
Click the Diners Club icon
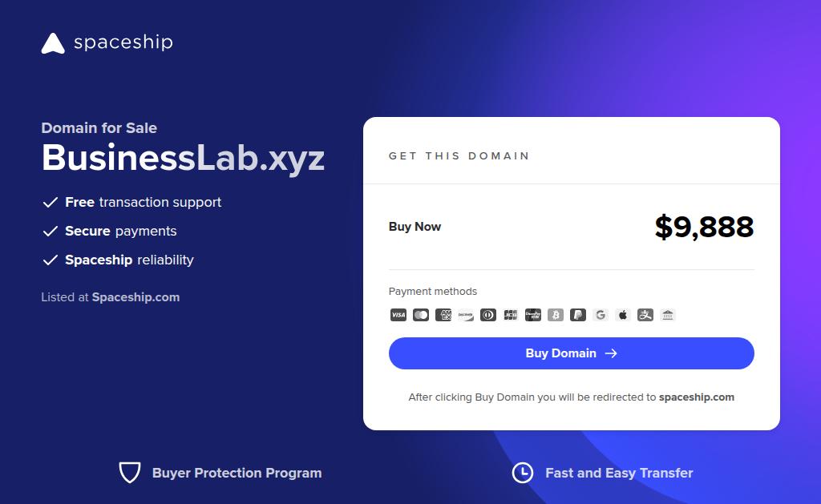click(x=488, y=315)
